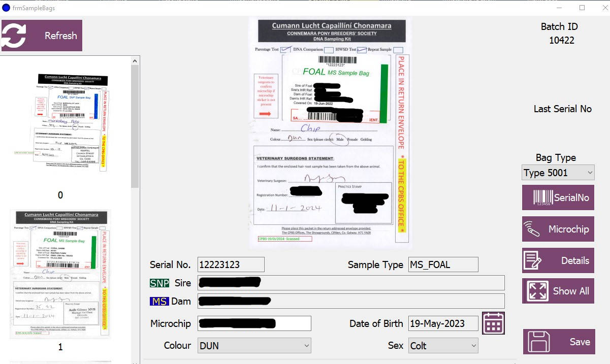Image resolution: width=610 pixels, height=364 pixels.
Task: Click Show All to expand view
Action: (558, 291)
